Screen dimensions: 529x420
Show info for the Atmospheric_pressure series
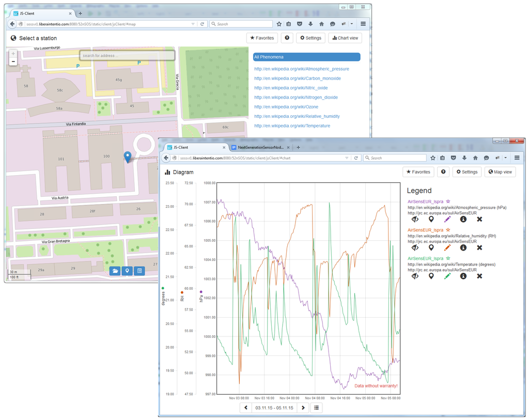coord(463,220)
